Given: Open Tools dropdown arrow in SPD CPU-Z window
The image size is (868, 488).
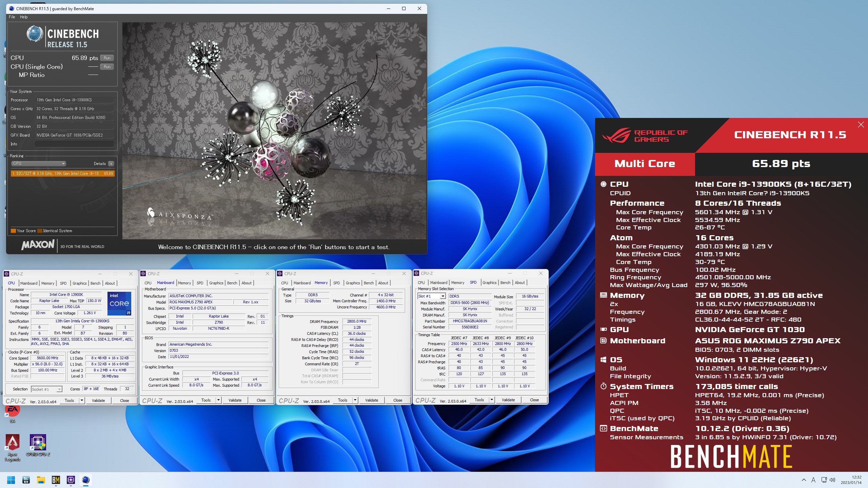Looking at the screenshot, I should 492,400.
